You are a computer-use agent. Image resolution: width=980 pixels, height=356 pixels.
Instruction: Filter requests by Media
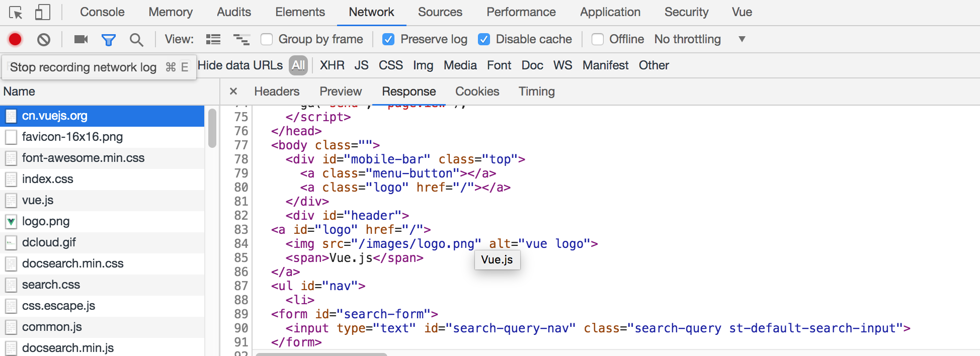[460, 65]
